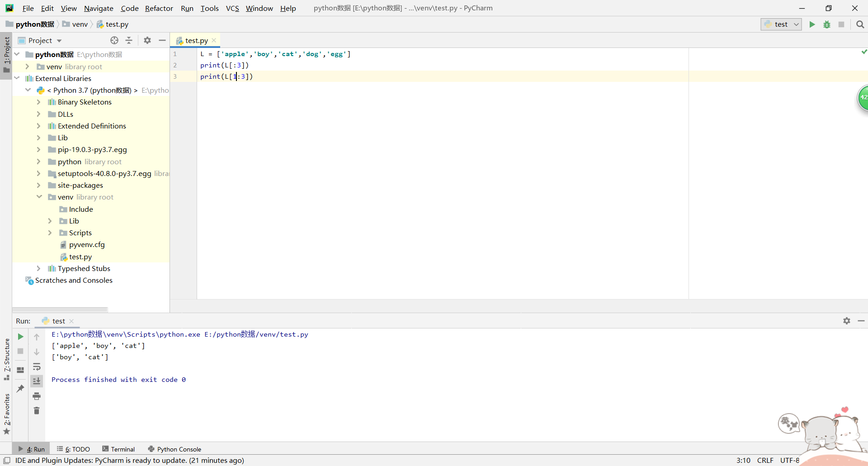The image size is (868, 466).
Task: Open the VCS menu
Action: point(232,8)
